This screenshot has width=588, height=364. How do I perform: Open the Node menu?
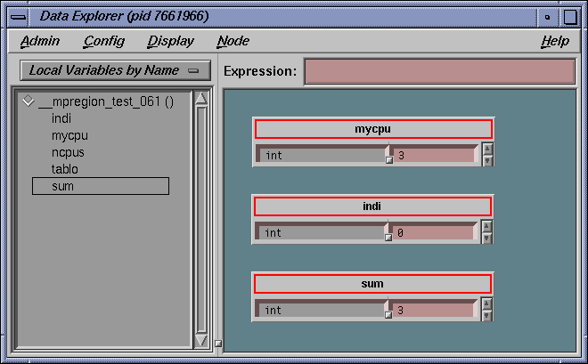[233, 41]
